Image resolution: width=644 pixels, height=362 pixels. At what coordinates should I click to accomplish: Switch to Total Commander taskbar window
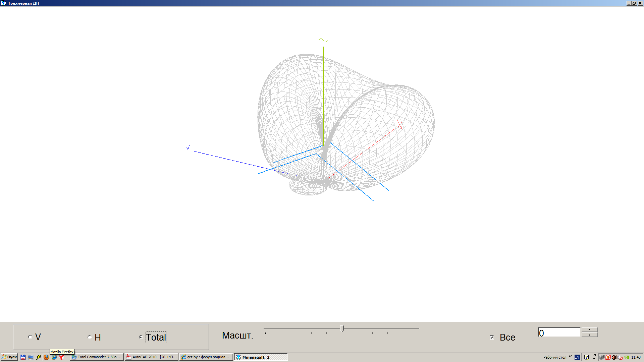[x=97, y=357]
